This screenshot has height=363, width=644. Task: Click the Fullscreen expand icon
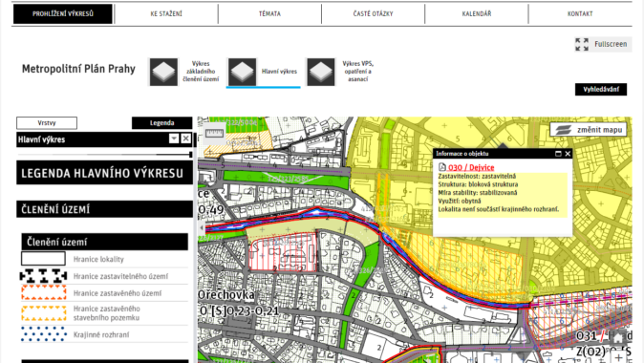click(582, 44)
